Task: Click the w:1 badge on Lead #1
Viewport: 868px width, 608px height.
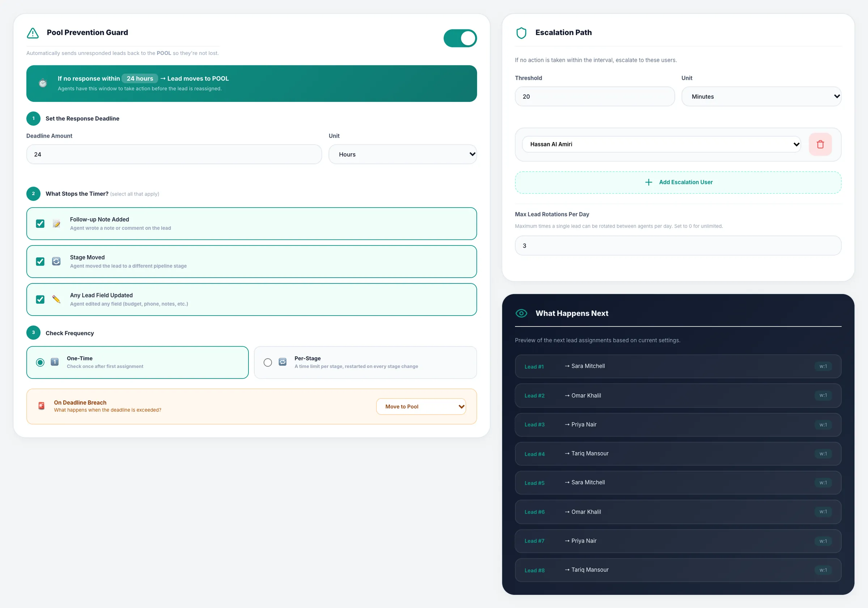Action: click(x=823, y=366)
